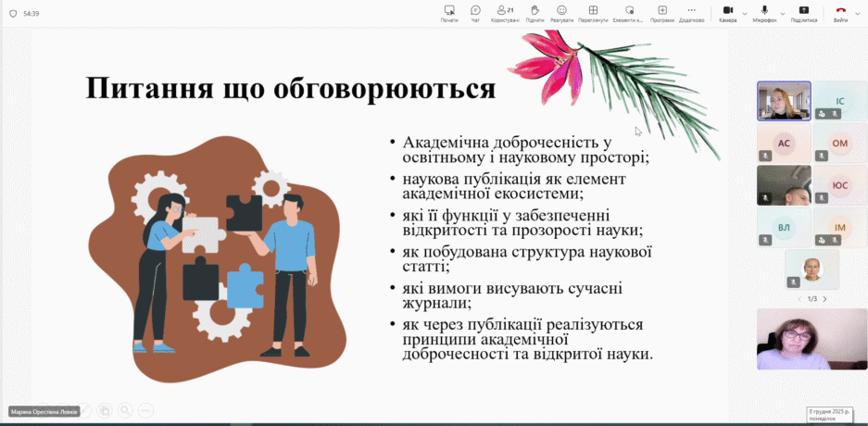Open the Додатково more options menu
This screenshot has height=426, width=868.
[x=691, y=13]
